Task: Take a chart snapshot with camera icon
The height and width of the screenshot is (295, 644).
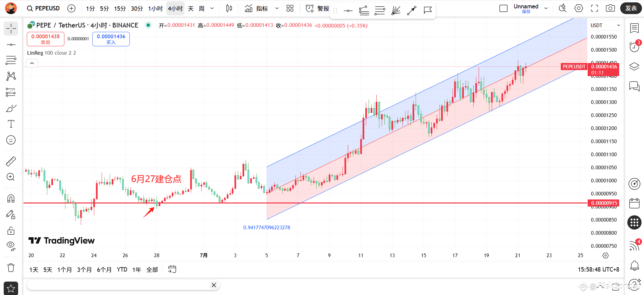Action: tap(610, 8)
